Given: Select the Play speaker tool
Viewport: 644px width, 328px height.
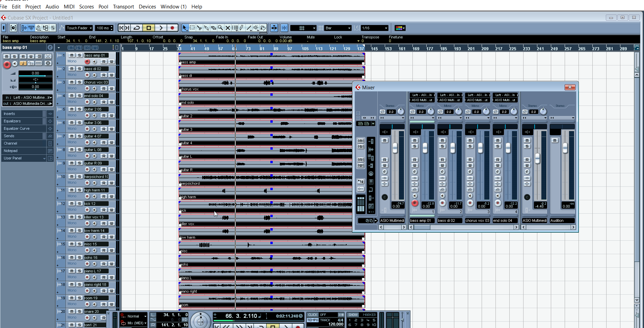Looking at the screenshot, I should (x=256, y=28).
